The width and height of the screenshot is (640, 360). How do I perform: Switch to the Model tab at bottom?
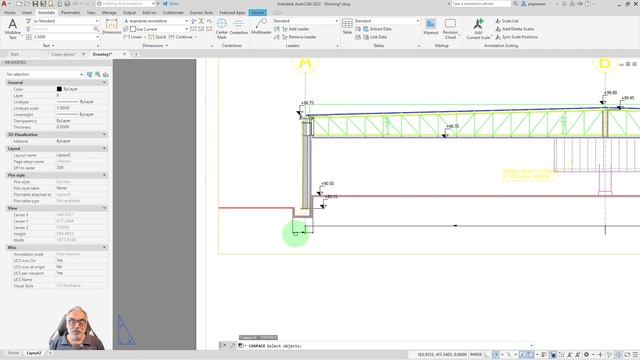coord(13,353)
